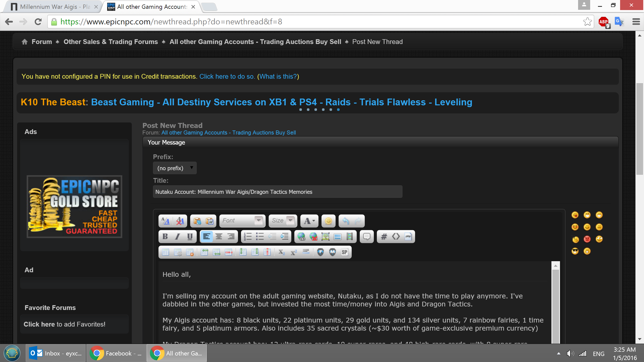Decrease indent of the text
The height and width of the screenshot is (362, 644).
(272, 237)
